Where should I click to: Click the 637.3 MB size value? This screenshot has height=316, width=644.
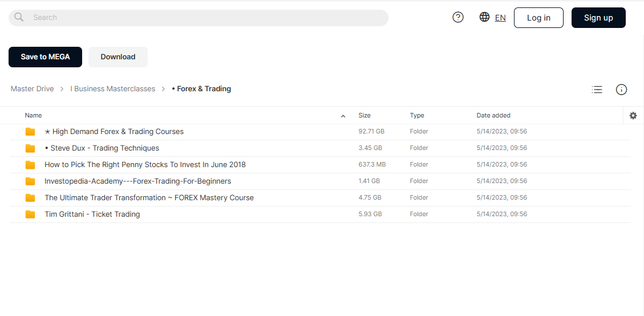tap(372, 164)
